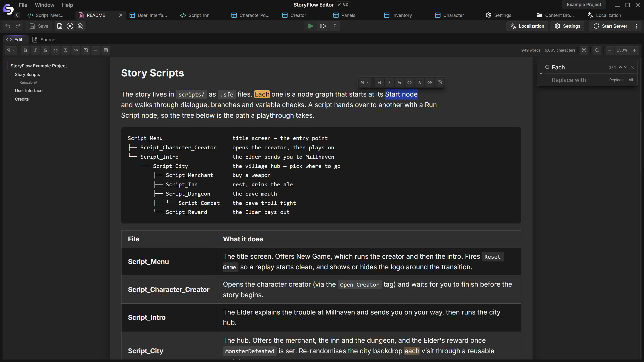The height and width of the screenshot is (362, 644).
Task: Switch to the Script_Merc... tab
Action: pos(46,15)
